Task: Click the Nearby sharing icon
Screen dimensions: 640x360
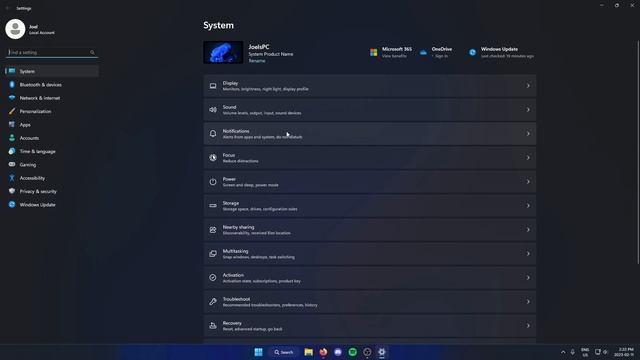Action: pyautogui.click(x=213, y=230)
